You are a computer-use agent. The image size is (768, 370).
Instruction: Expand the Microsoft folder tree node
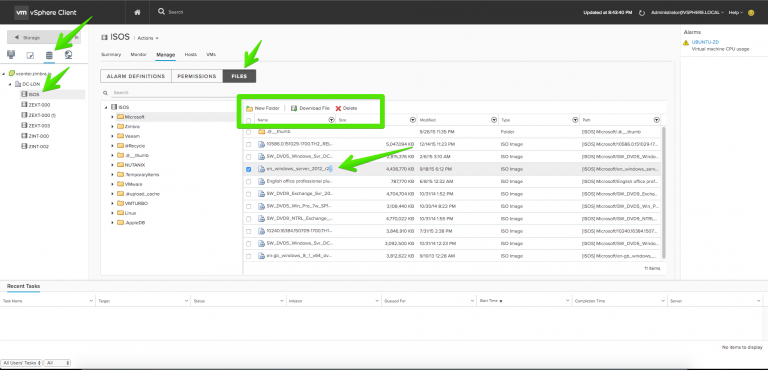[x=113, y=117]
